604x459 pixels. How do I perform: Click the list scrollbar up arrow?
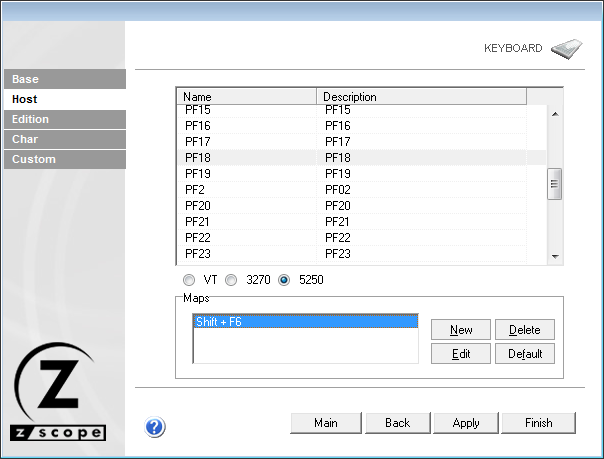point(555,114)
